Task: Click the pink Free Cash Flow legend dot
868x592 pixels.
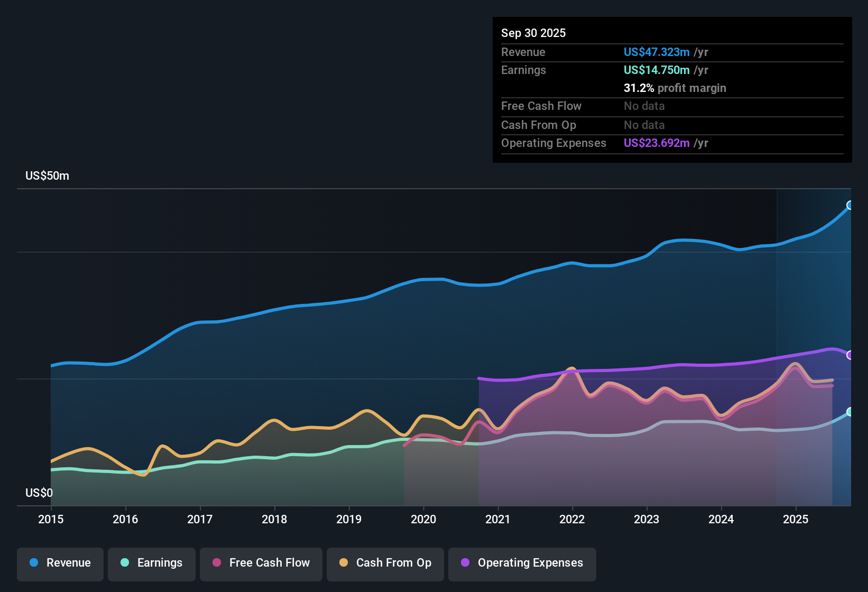Action: click(x=217, y=562)
